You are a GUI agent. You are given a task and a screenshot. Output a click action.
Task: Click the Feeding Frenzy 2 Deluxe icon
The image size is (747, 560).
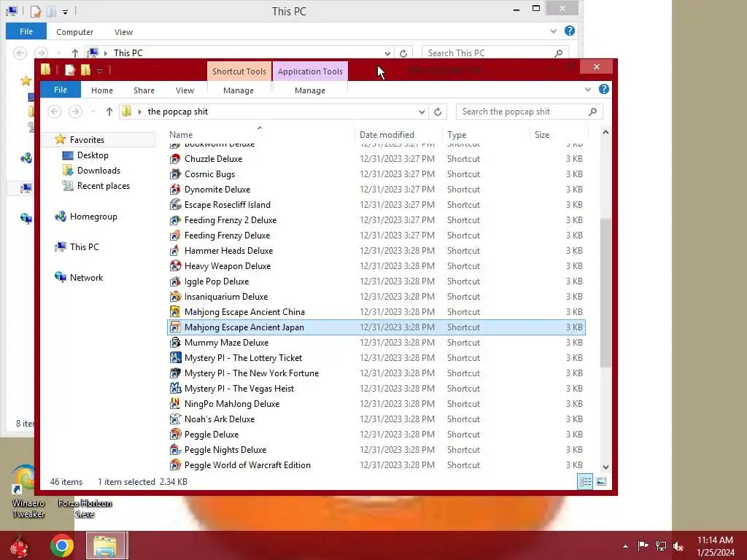pyautogui.click(x=175, y=220)
